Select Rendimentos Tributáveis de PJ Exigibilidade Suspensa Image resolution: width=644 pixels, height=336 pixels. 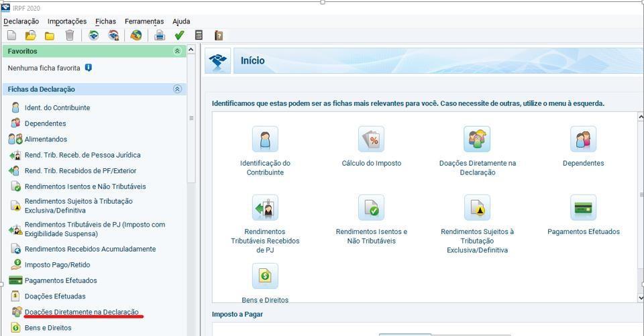coord(95,229)
